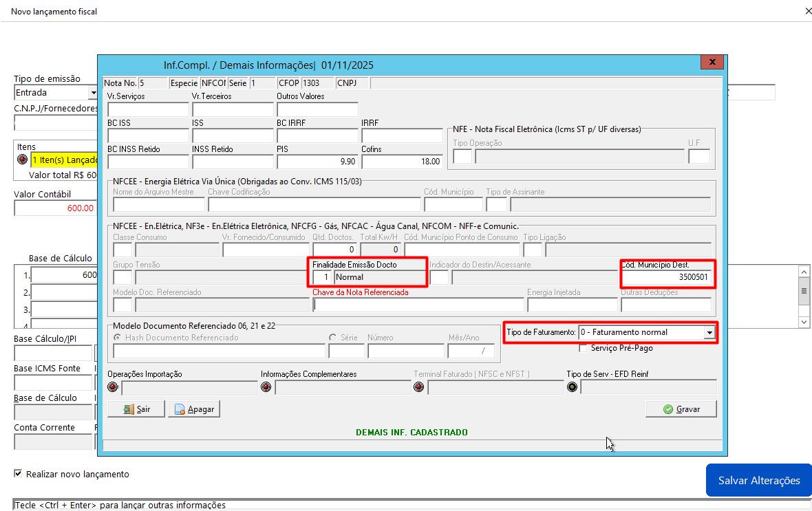The image size is (812, 511).
Task: Click the BC ISS input field
Action: (x=148, y=135)
